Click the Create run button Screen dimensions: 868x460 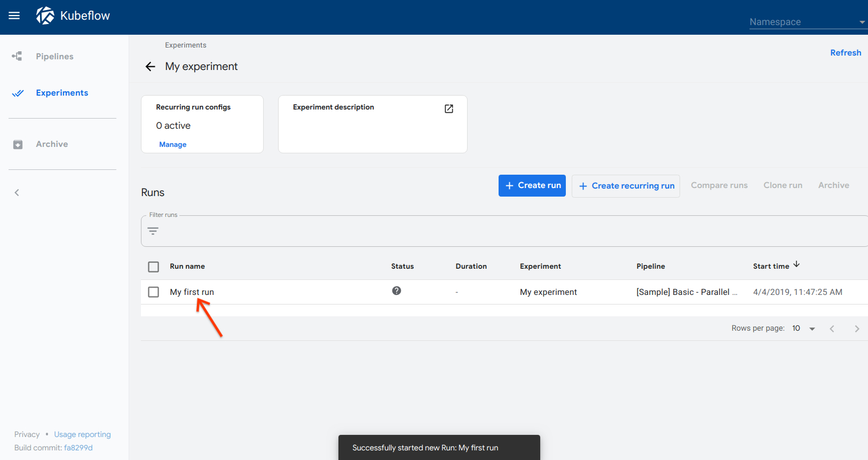click(532, 186)
